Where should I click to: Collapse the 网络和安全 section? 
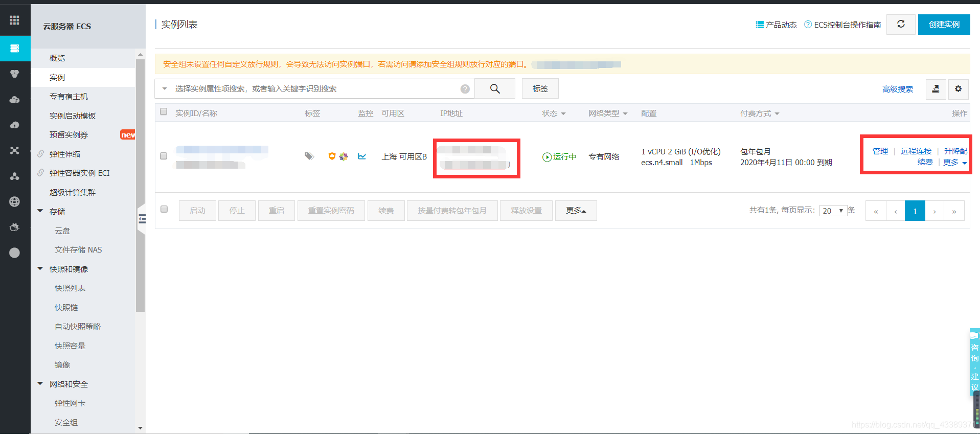point(40,383)
